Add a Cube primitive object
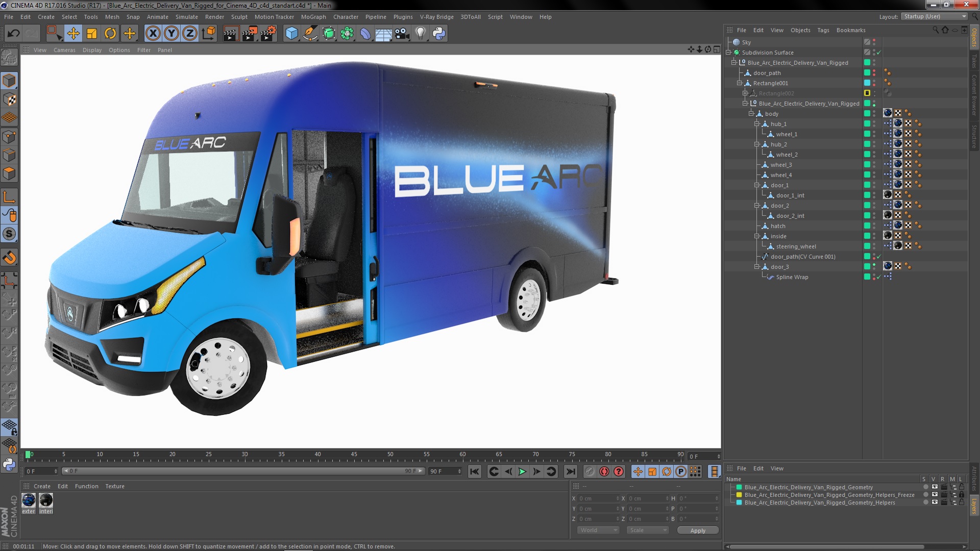 click(x=291, y=34)
